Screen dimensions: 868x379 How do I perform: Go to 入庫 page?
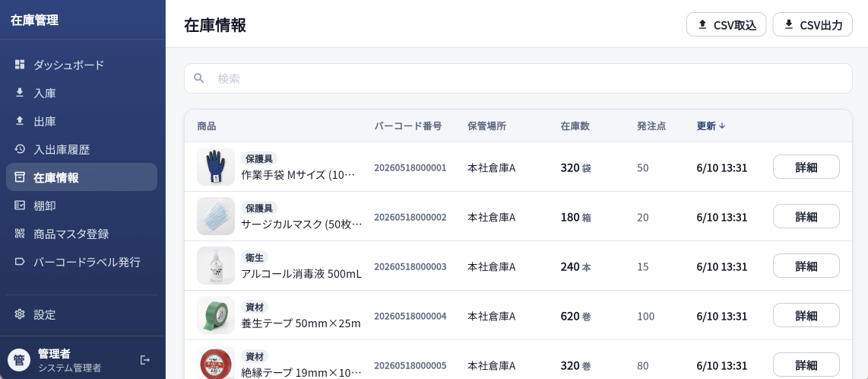(x=81, y=93)
